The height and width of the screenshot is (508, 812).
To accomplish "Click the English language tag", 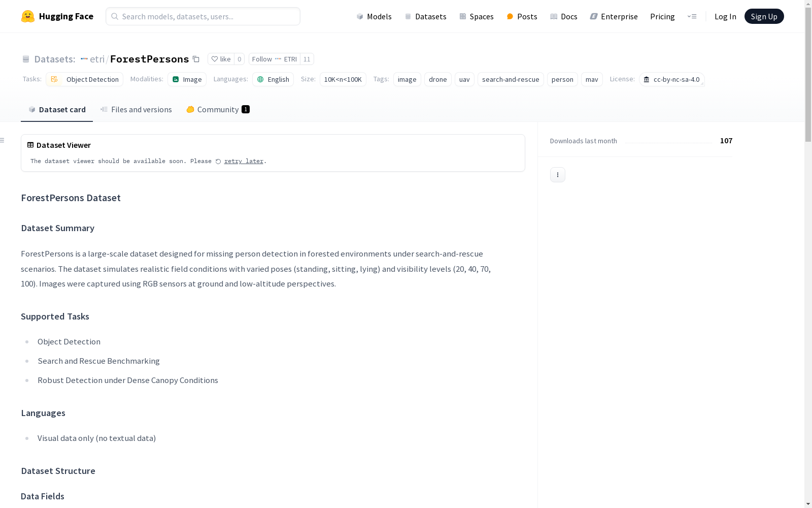I will [x=273, y=79].
